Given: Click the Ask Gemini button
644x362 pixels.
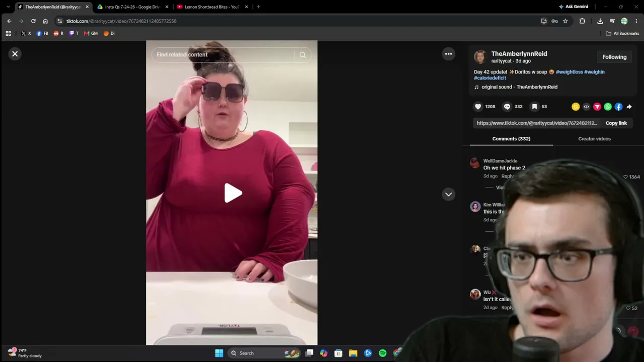Looking at the screenshot, I should tap(573, 7).
